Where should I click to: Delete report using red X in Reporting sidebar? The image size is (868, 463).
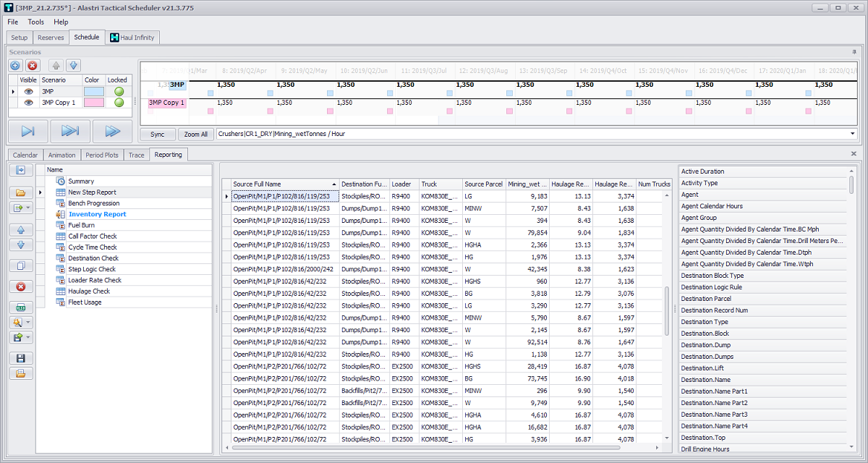[x=20, y=286]
